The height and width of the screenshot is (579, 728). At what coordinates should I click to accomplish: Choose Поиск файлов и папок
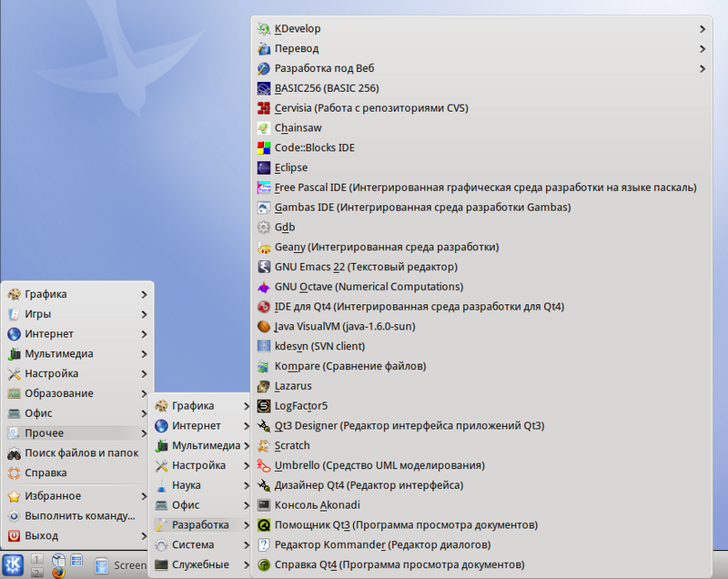pos(77,453)
